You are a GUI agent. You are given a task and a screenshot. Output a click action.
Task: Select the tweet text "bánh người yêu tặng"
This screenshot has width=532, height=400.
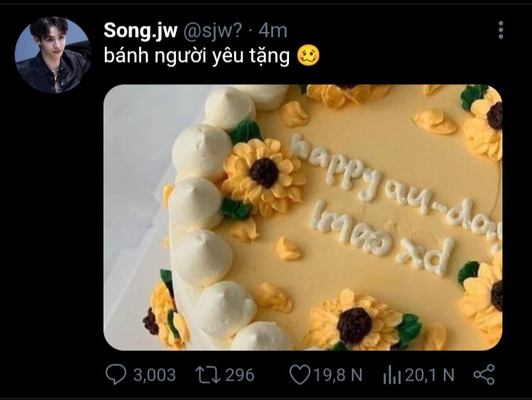[x=197, y=56]
